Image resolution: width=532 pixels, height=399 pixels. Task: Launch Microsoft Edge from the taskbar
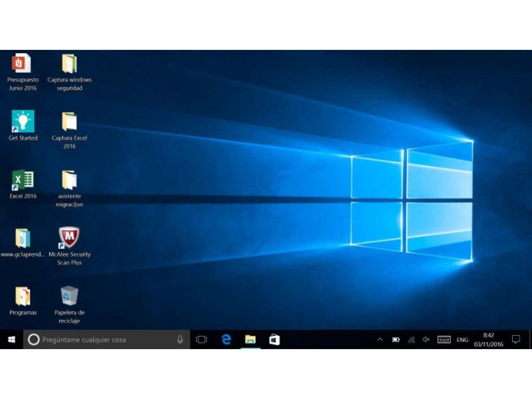(226, 340)
